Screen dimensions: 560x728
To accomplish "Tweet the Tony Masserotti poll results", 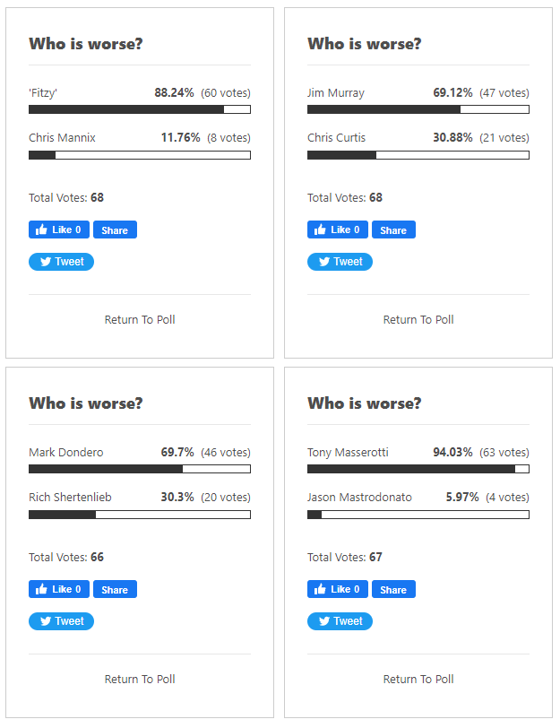I will [x=340, y=621].
